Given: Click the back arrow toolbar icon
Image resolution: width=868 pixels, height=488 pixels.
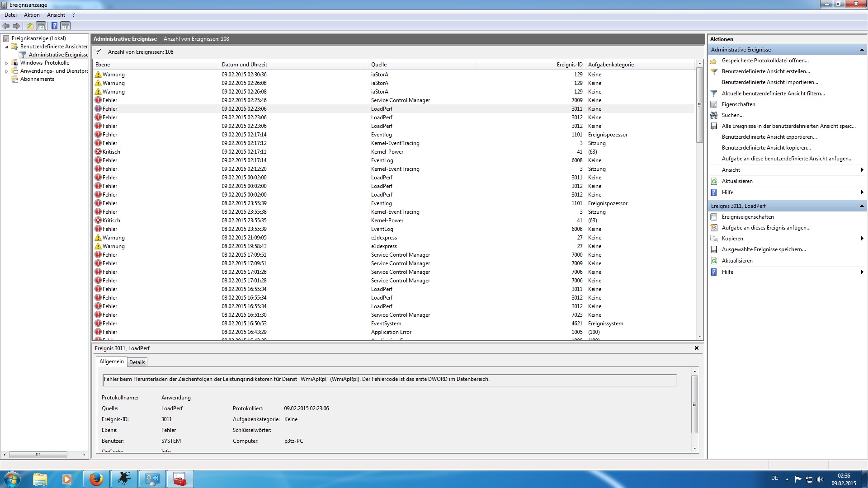Looking at the screenshot, I should click(x=6, y=26).
